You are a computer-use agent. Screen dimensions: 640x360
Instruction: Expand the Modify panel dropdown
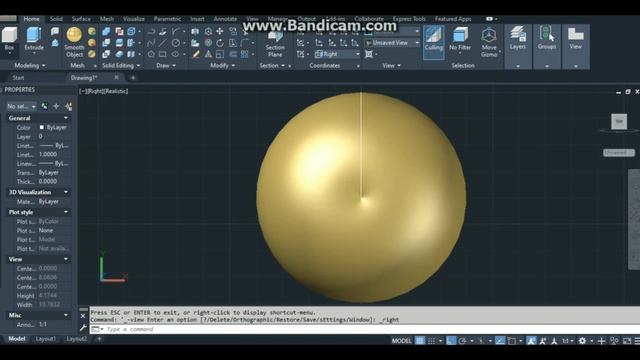coord(222,65)
